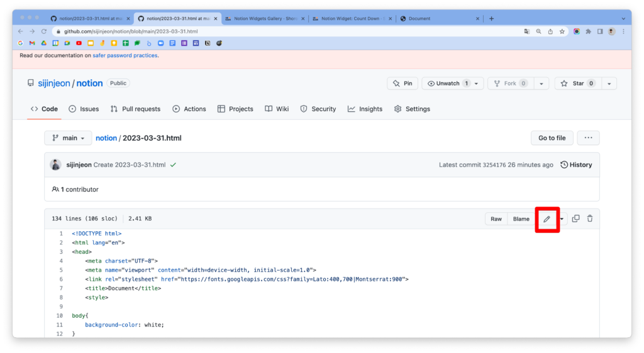Click the pencil edit file icon

click(x=547, y=219)
